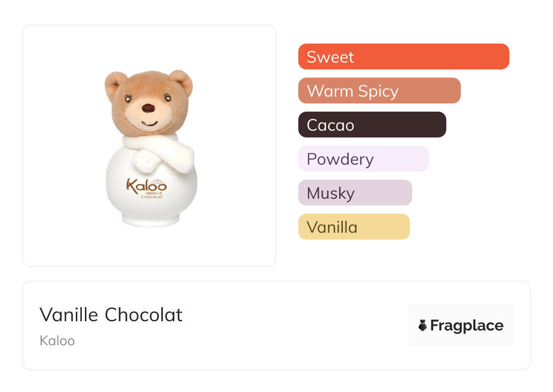Choose the Cacao accord bar
This screenshot has height=392, width=553.
372,125
